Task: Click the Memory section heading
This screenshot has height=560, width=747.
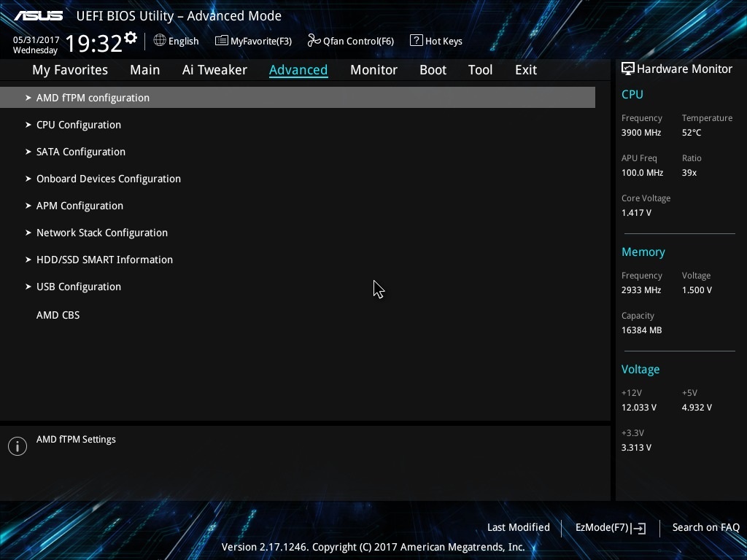Action: (643, 252)
